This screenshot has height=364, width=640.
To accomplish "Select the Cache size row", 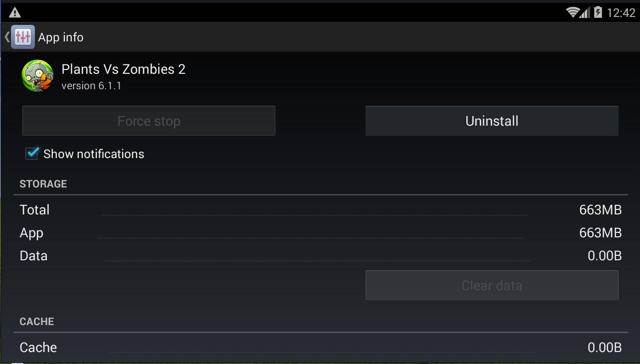I will 320,348.
